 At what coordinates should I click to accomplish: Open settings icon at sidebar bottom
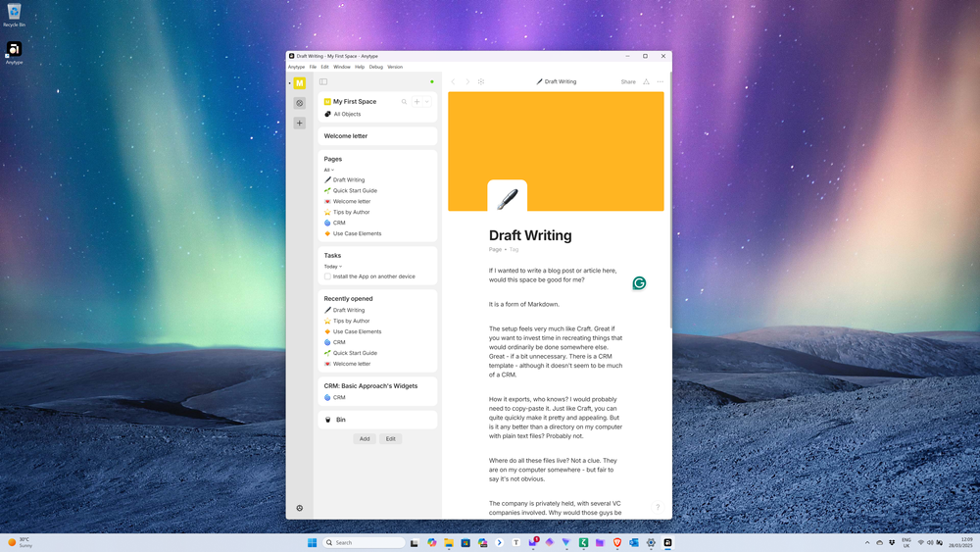pyautogui.click(x=300, y=508)
